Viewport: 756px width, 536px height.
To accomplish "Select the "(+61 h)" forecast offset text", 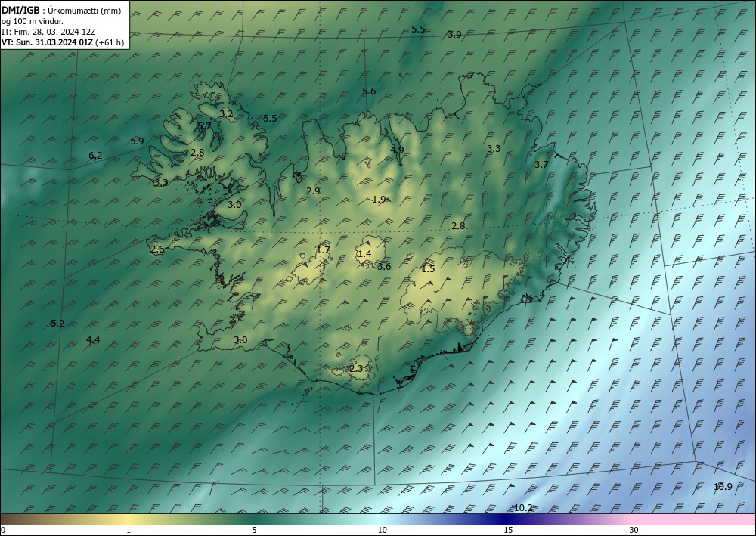I will click(x=110, y=42).
